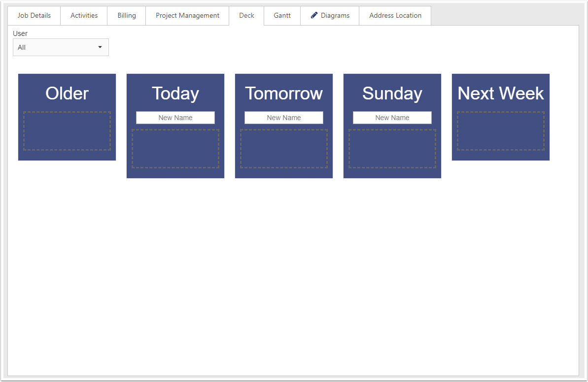This screenshot has width=588, height=382.
Task: Switch to the Activities tab
Action: 84,16
